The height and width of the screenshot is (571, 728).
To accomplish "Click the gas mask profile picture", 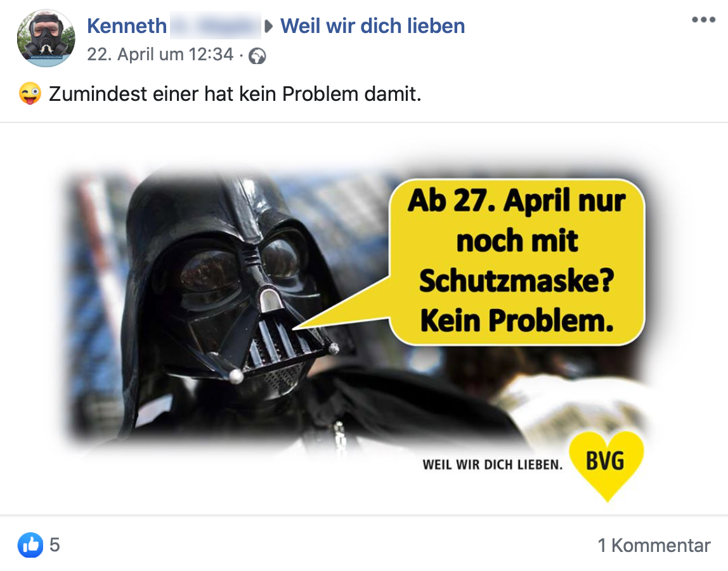I will click(x=46, y=38).
